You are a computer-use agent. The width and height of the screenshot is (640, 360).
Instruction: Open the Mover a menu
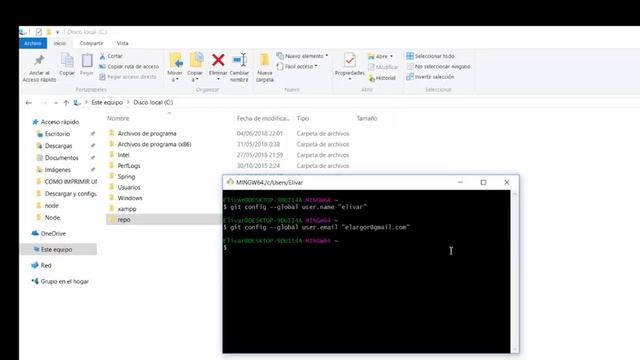pyautogui.click(x=175, y=68)
